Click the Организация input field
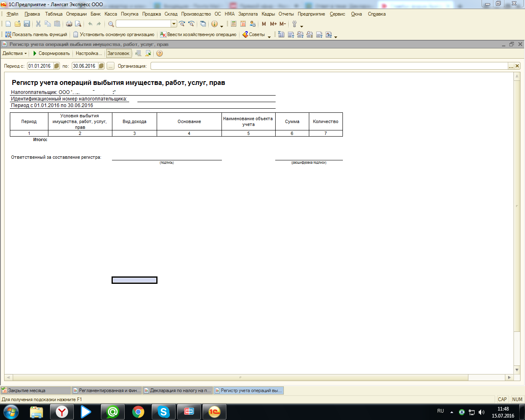Screen dimensions: 525x420 tap(329, 66)
